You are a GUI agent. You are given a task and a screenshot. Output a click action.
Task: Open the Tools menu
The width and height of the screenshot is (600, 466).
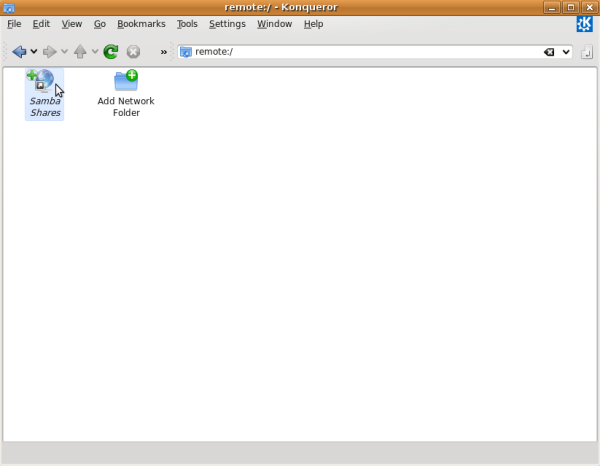[187, 23]
